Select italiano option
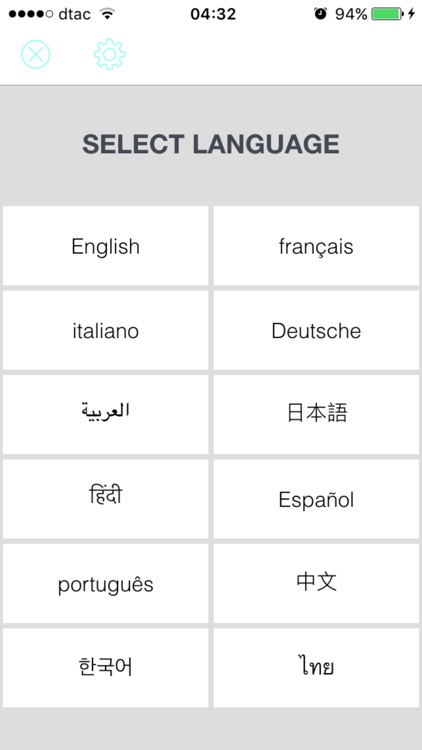This screenshot has width=422, height=750. coord(106,330)
